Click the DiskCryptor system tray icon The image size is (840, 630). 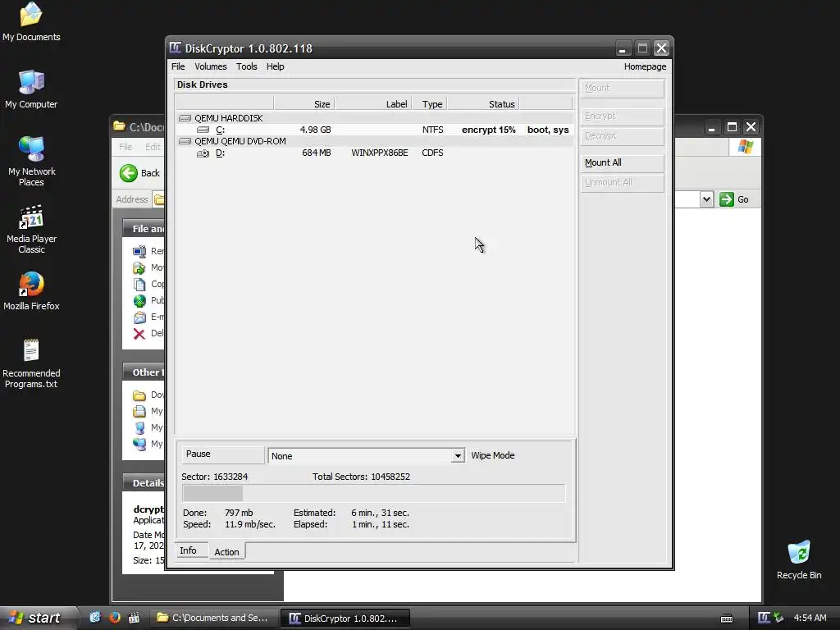(764, 618)
